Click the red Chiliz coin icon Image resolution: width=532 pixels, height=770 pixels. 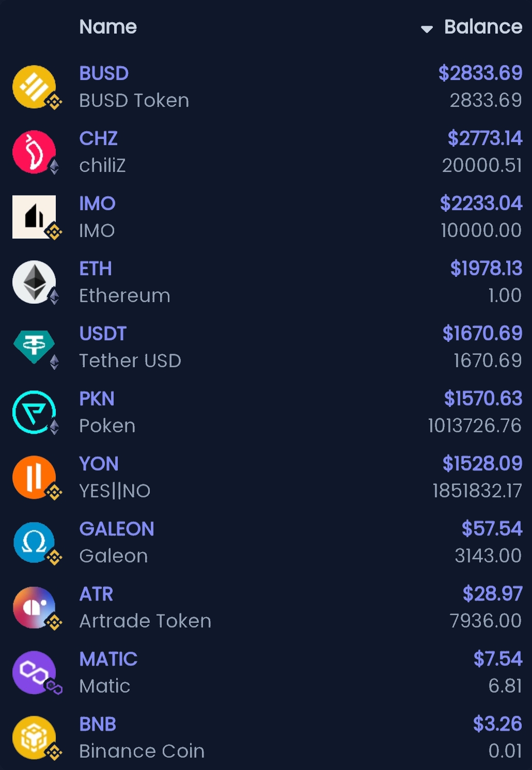coord(34,152)
